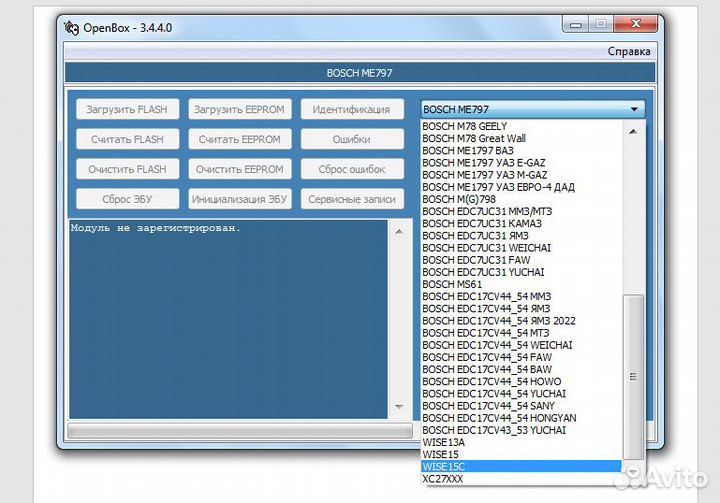The image size is (720, 503).
Task: Choose BOSCH EDC17CV44_54 ЯМЗ (without 2022)
Action: click(x=521, y=309)
